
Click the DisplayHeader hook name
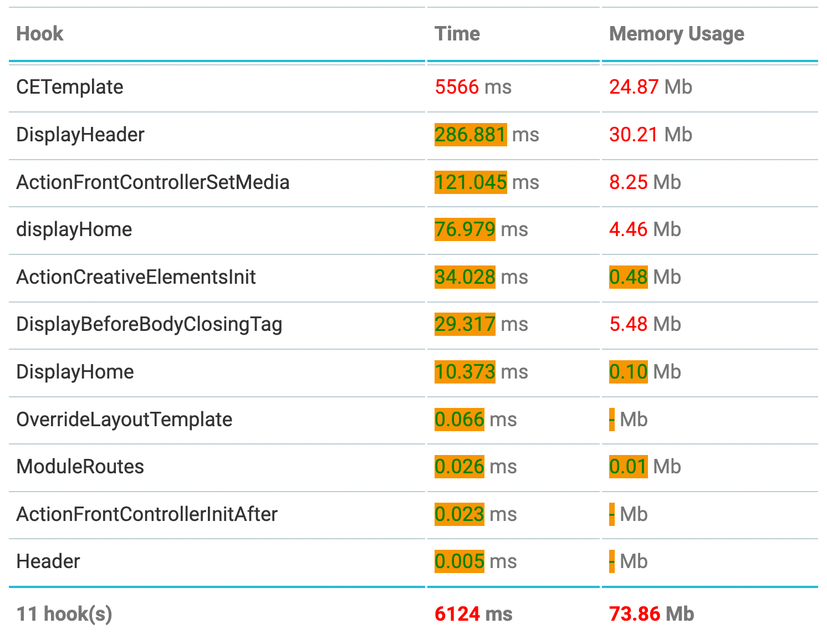click(80, 135)
